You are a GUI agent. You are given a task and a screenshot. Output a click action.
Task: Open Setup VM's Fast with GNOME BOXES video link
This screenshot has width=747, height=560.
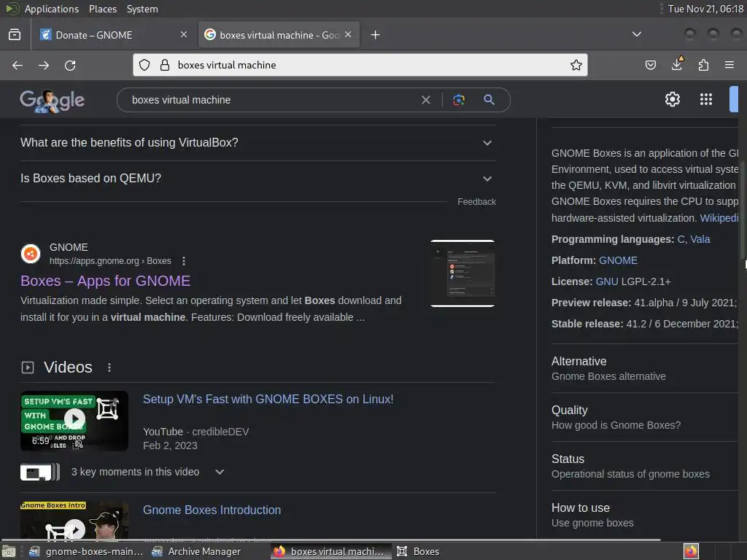(268, 399)
